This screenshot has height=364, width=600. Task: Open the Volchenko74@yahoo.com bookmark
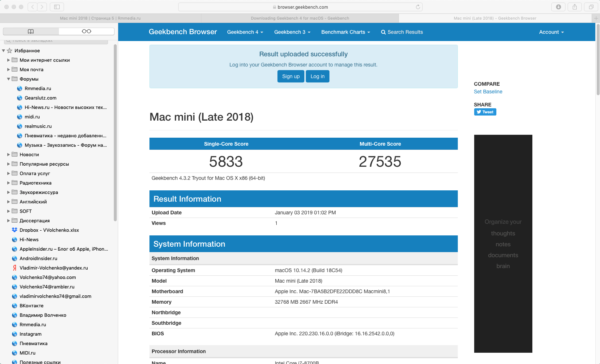(x=48, y=277)
